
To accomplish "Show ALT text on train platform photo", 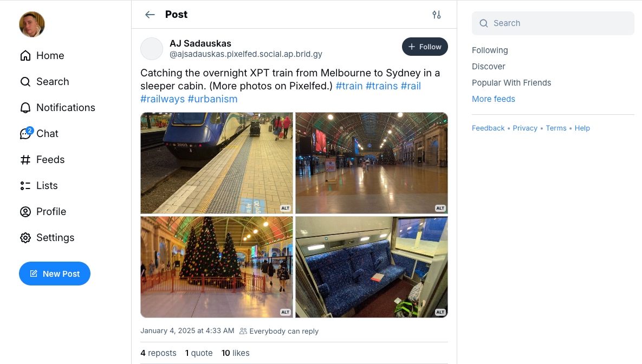I will pos(286,208).
